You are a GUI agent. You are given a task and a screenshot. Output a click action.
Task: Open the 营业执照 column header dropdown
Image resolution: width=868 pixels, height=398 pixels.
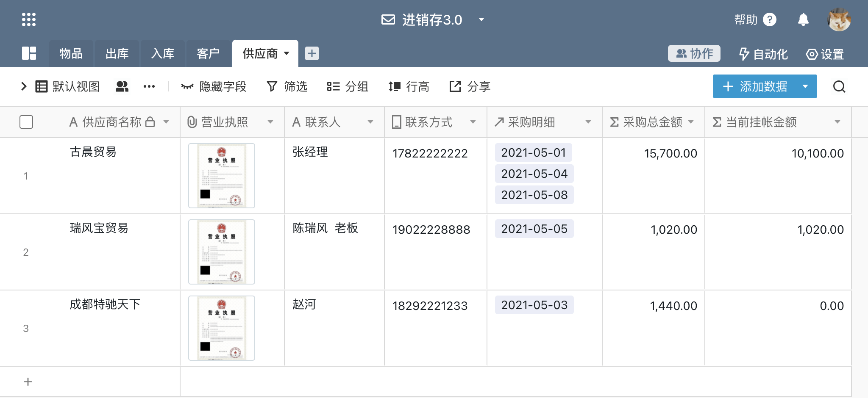pos(270,122)
